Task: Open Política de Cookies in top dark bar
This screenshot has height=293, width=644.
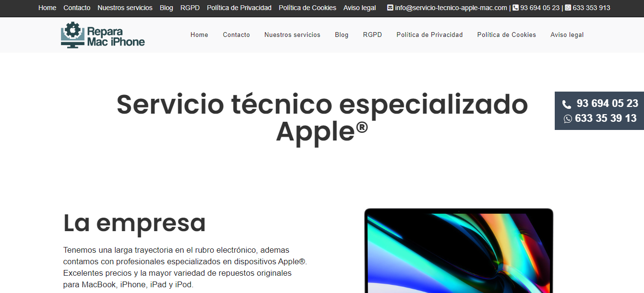Action: pos(308,8)
